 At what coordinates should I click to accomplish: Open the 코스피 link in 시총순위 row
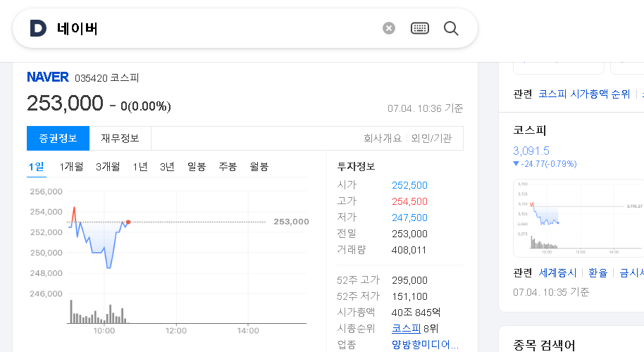coord(406,329)
